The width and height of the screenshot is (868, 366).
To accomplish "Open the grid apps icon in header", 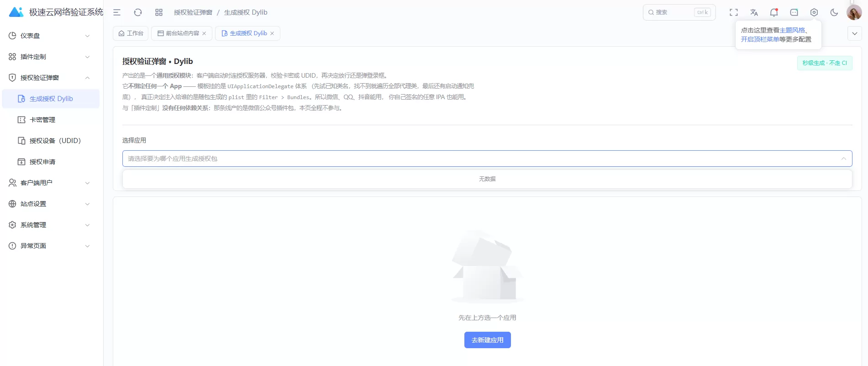I will pyautogui.click(x=159, y=12).
